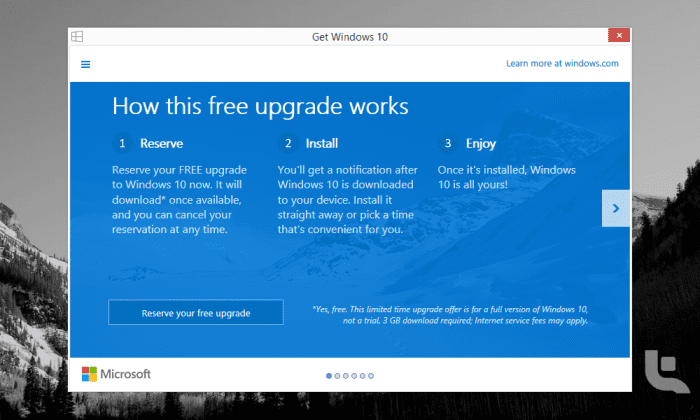Screen dimensions: 700x420
Task: Click the '*Yes, free' footnote text
Action: [x=450, y=315]
